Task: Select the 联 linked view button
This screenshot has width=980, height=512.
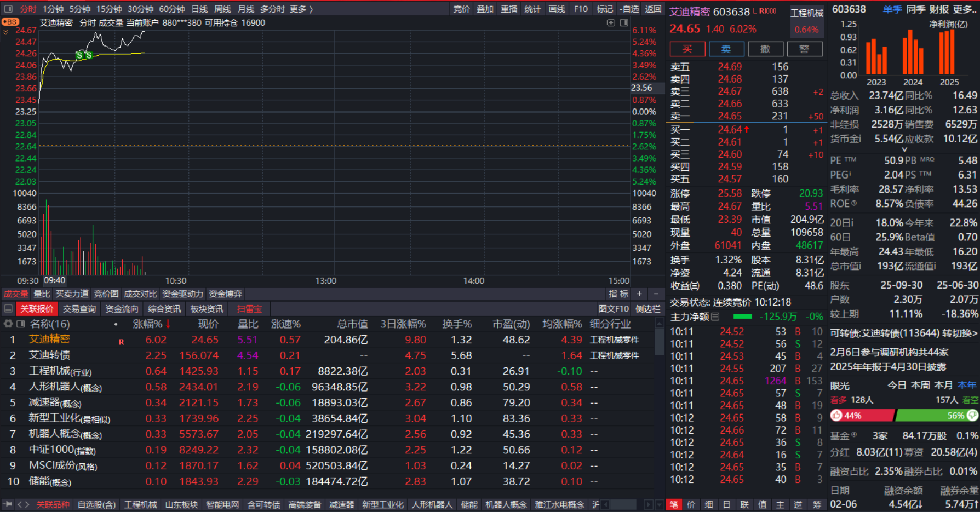Action: pyautogui.click(x=744, y=504)
